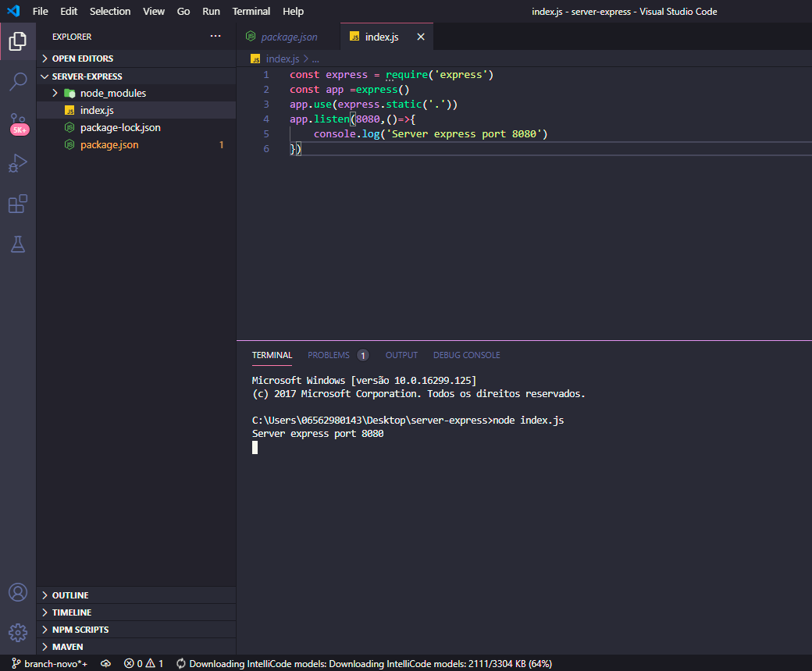812x671 pixels.
Task: Switch to the package.json editor tab
Action: (x=289, y=37)
